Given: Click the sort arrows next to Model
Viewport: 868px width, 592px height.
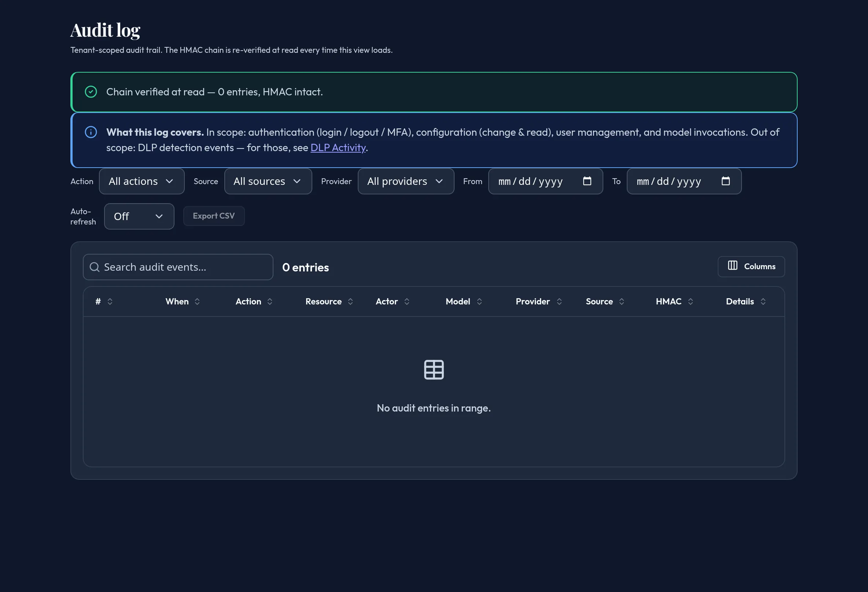Looking at the screenshot, I should [479, 302].
